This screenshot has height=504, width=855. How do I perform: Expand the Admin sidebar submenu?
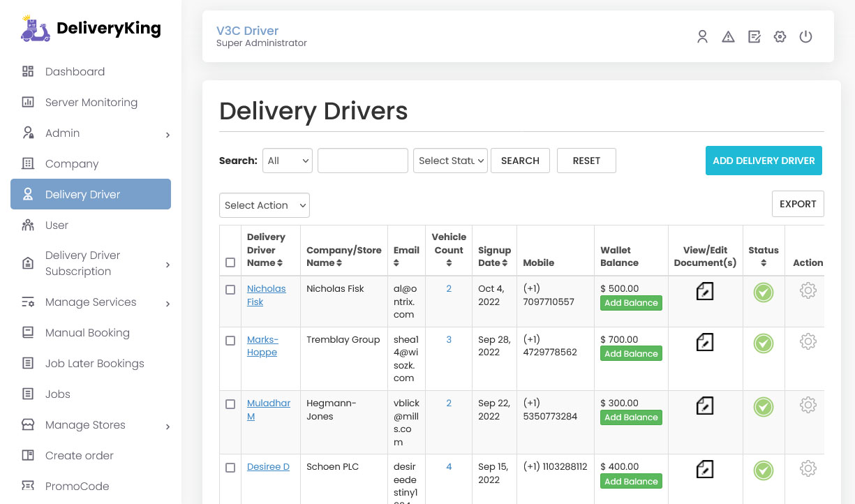pos(168,135)
